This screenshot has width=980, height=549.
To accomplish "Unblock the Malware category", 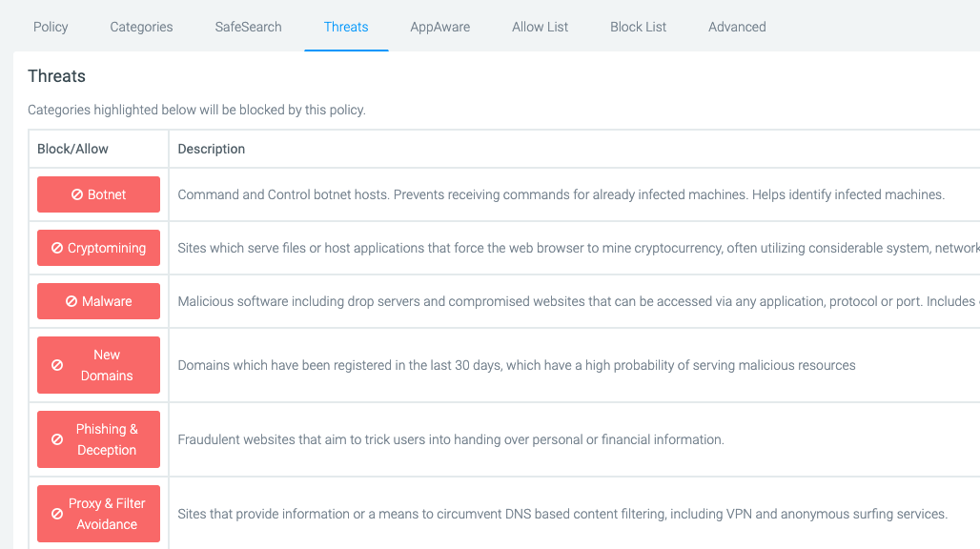I will [x=99, y=301].
